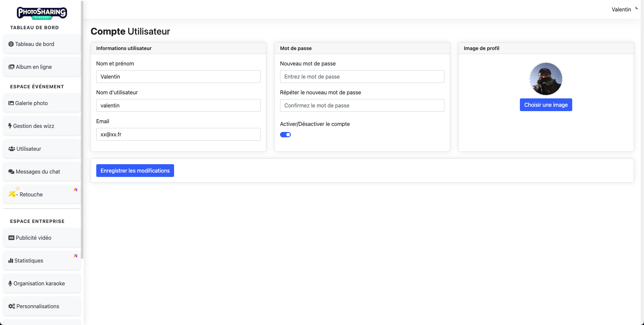Click the new badge on Retouche
Viewport: 644px width, 325px height.
(x=75, y=190)
